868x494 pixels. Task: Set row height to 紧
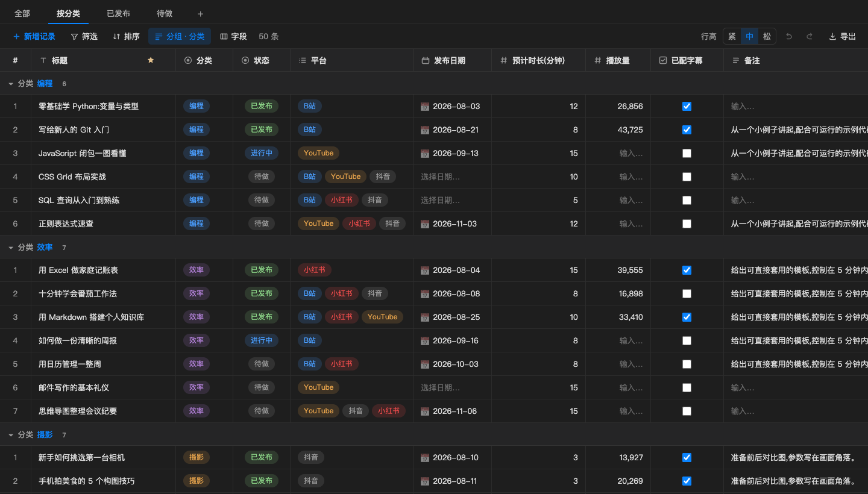click(732, 37)
